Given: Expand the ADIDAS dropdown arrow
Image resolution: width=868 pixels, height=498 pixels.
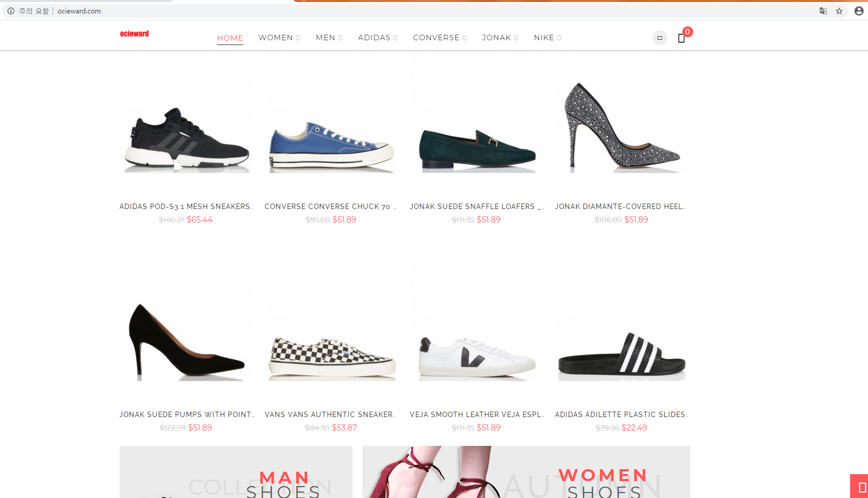Looking at the screenshot, I should pyautogui.click(x=396, y=38).
